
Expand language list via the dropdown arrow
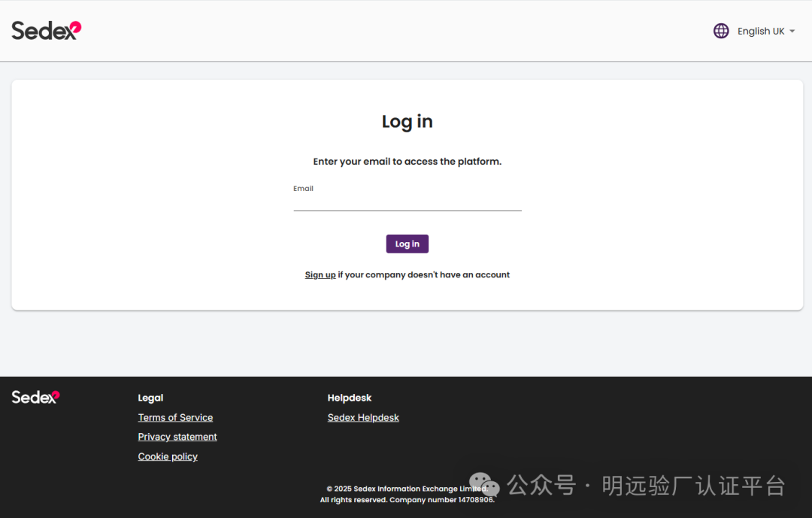pos(792,32)
